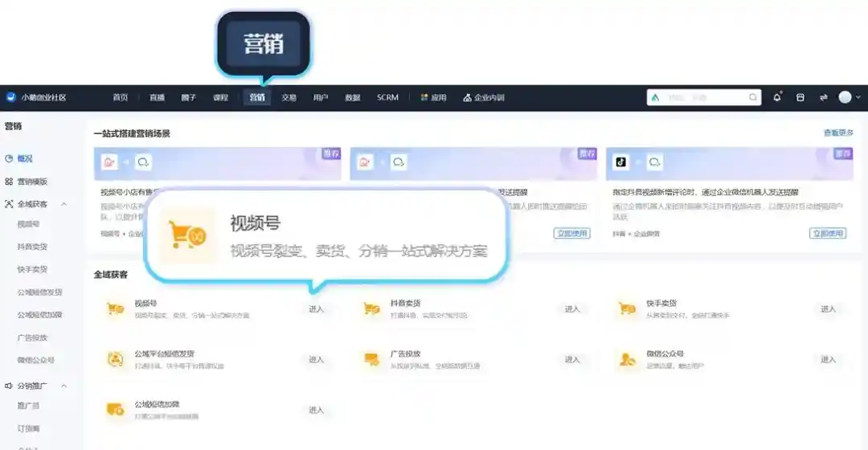This screenshot has width=868, height=450.
Task: Open the 直播 nav tab
Action: [x=158, y=97]
